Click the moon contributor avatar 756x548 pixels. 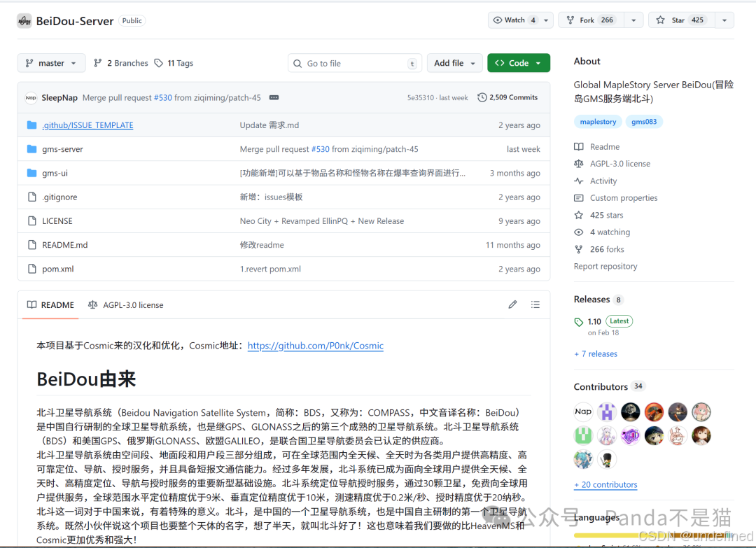(x=630, y=412)
